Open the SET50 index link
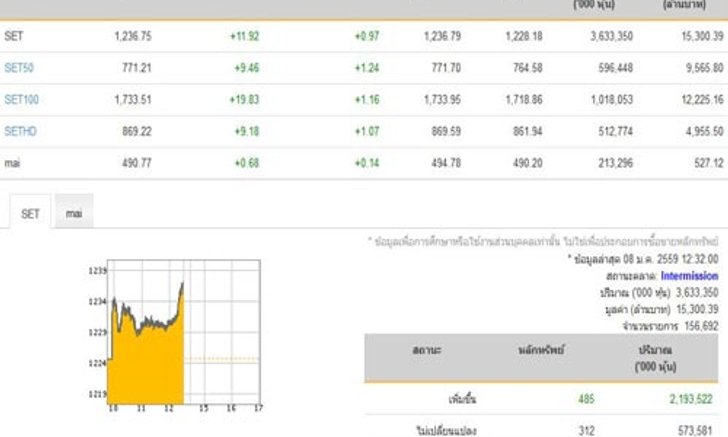Image resolution: width=728 pixels, height=437 pixels. click(19, 68)
